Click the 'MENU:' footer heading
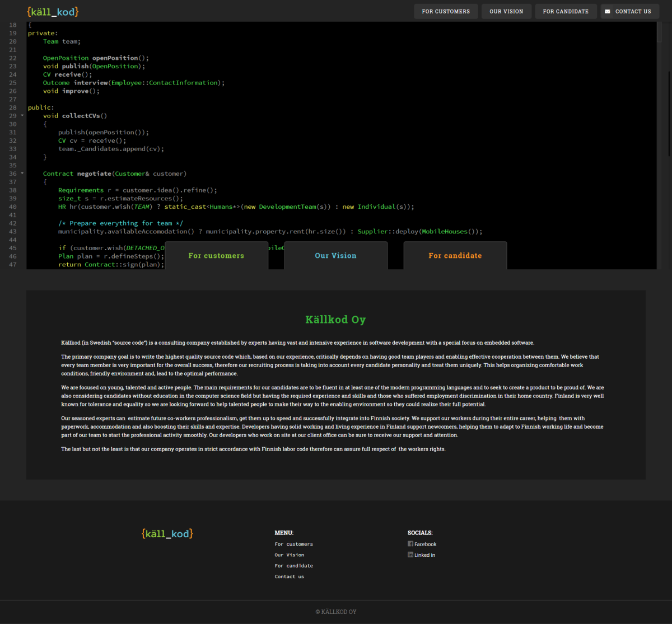This screenshot has height=624, width=672. [284, 533]
